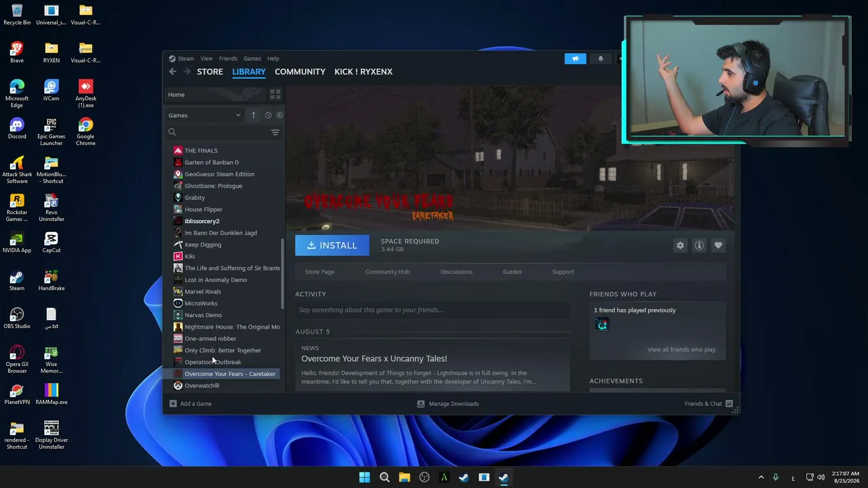Image resolution: width=868 pixels, height=488 pixels.
Task: Open the Games menu
Action: coord(252,58)
